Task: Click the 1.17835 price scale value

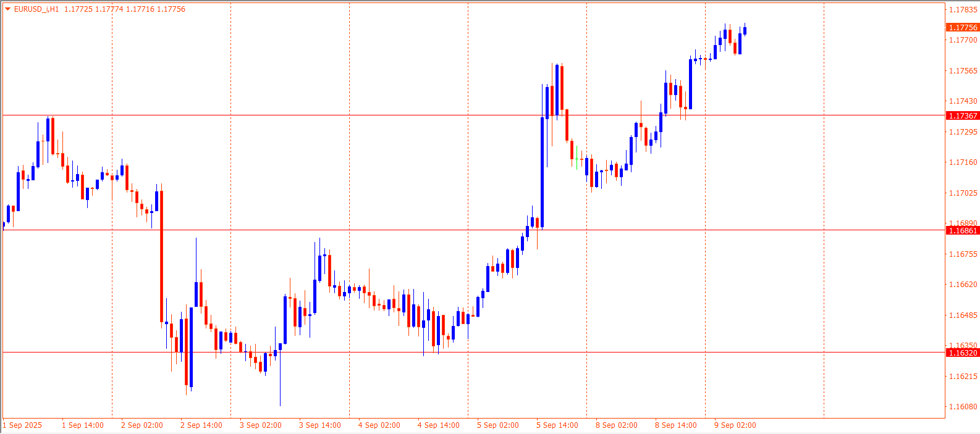Action: point(963,10)
